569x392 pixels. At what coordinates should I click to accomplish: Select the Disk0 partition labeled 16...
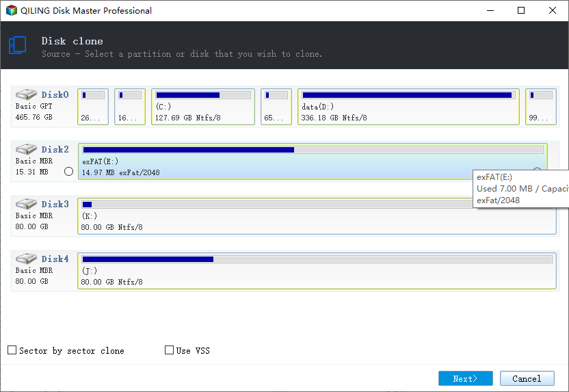(130, 107)
